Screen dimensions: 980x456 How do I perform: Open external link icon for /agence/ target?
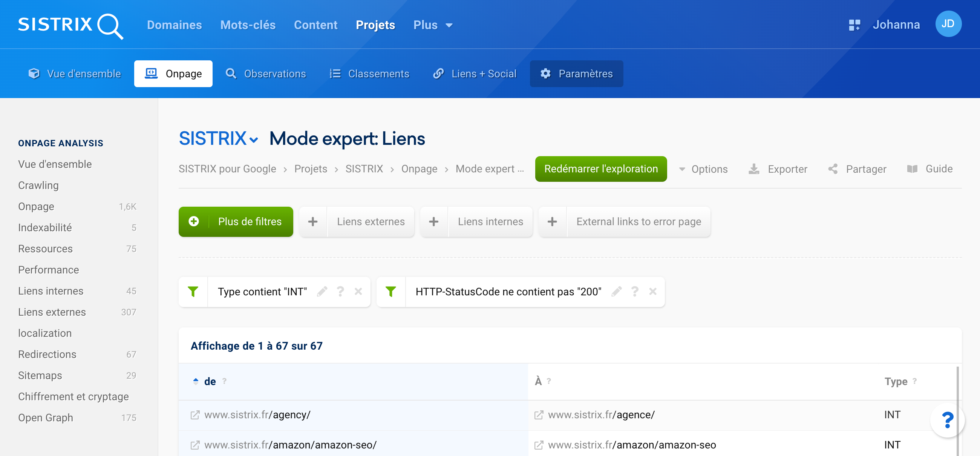(539, 415)
